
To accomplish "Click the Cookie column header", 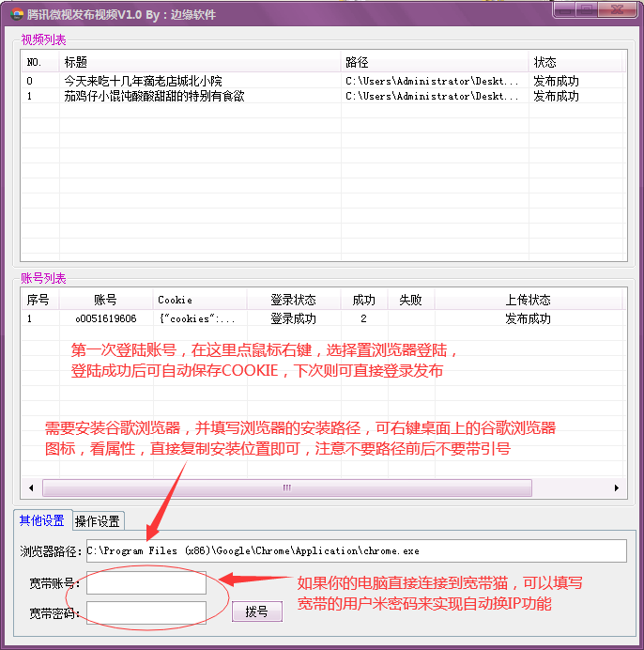I will coord(200,300).
